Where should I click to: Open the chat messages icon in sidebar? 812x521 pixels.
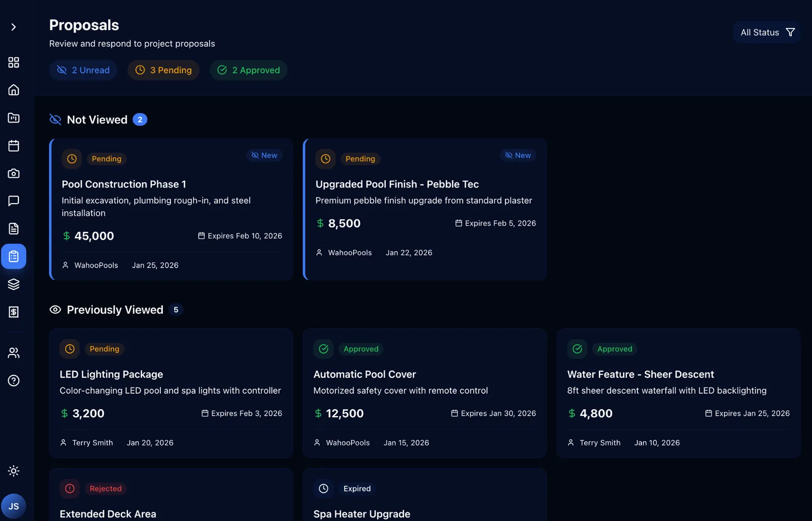[14, 201]
